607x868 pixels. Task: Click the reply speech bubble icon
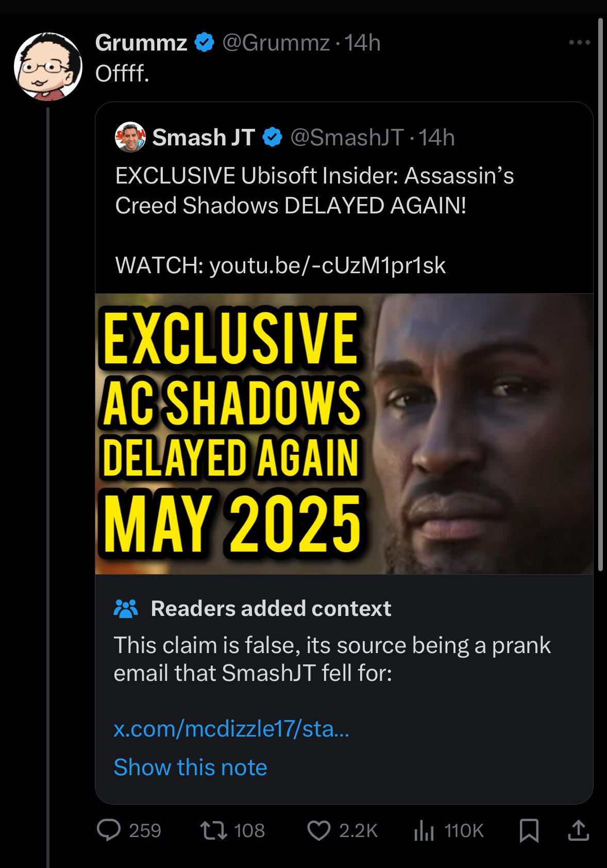[109, 830]
